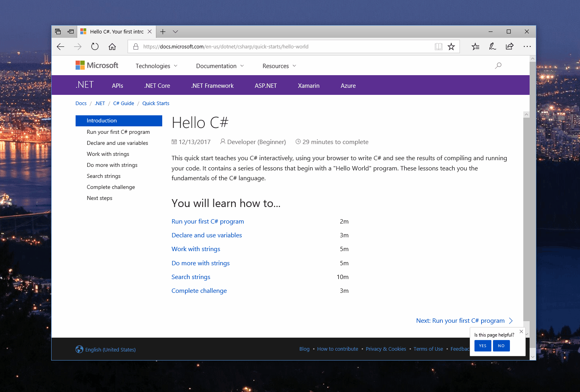Click the site lock icon in the address bar

[136, 47]
